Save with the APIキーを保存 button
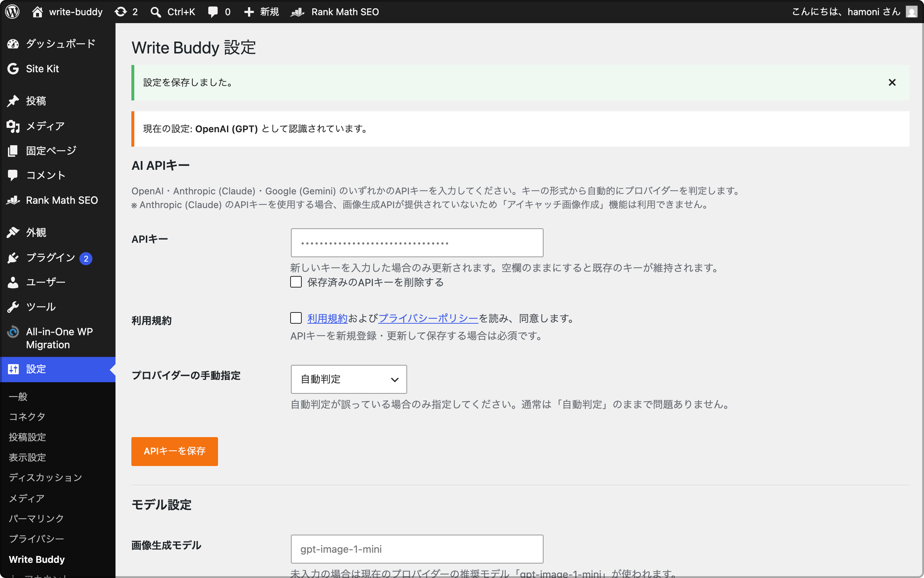This screenshot has height=578, width=924. tap(174, 452)
